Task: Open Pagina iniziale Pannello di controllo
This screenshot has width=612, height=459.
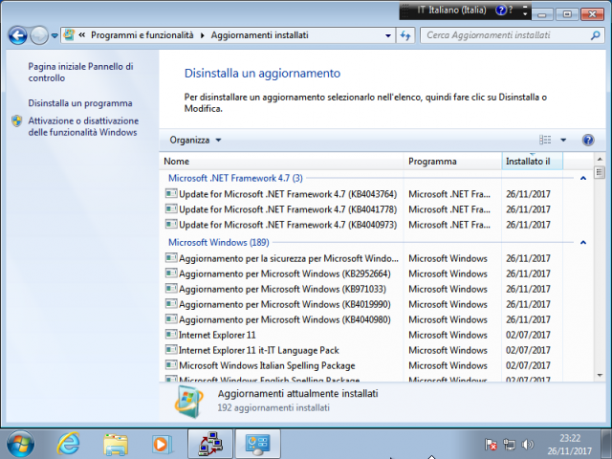Action: 80,72
